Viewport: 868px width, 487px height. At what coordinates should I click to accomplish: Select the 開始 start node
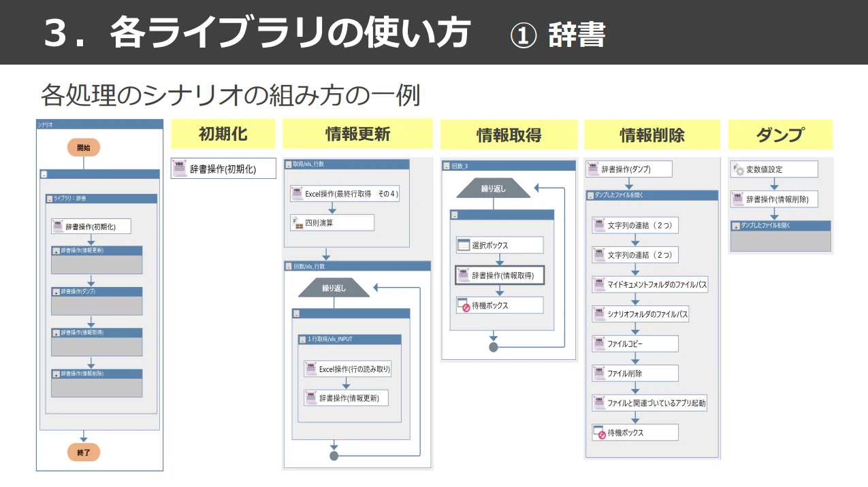point(84,147)
